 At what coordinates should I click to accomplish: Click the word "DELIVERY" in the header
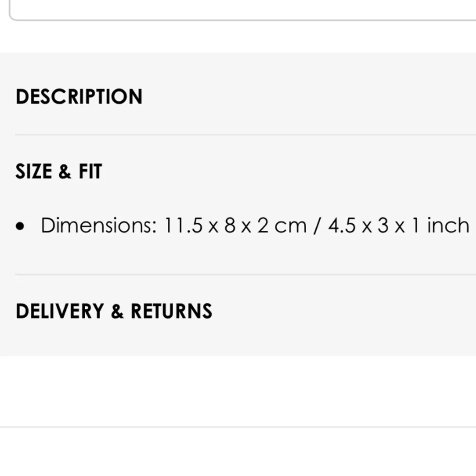click(59, 311)
